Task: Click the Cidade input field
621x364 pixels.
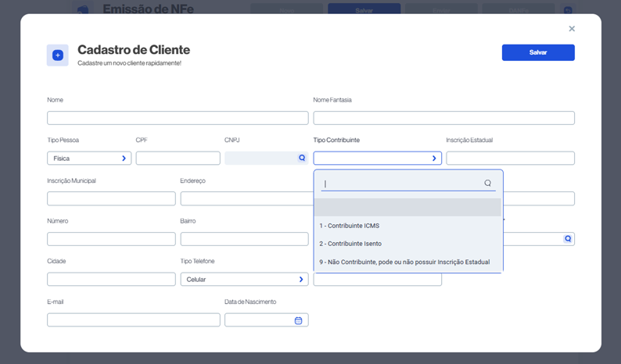Action: [x=111, y=280]
